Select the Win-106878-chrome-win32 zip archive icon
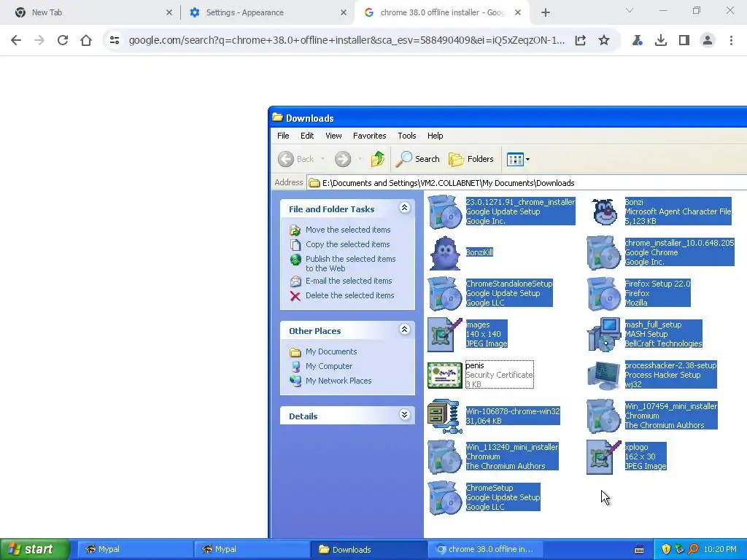This screenshot has width=747, height=560. point(445,416)
